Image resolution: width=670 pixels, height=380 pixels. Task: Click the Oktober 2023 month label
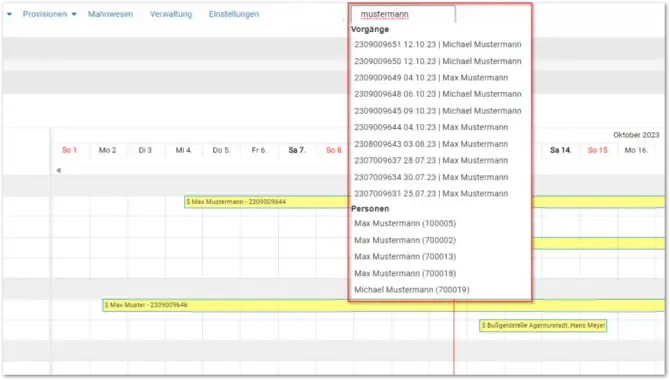click(x=636, y=135)
